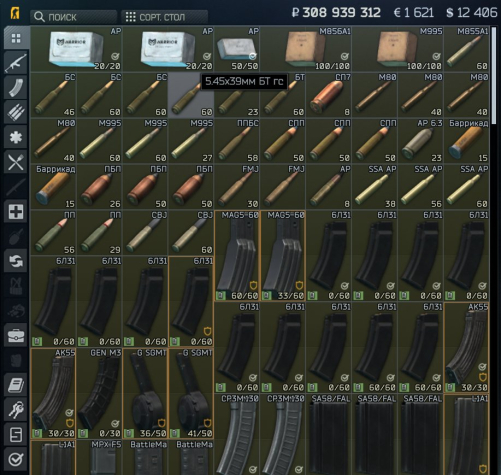Select the ammo rounds filter icon
The image size is (501, 475).
click(x=16, y=112)
